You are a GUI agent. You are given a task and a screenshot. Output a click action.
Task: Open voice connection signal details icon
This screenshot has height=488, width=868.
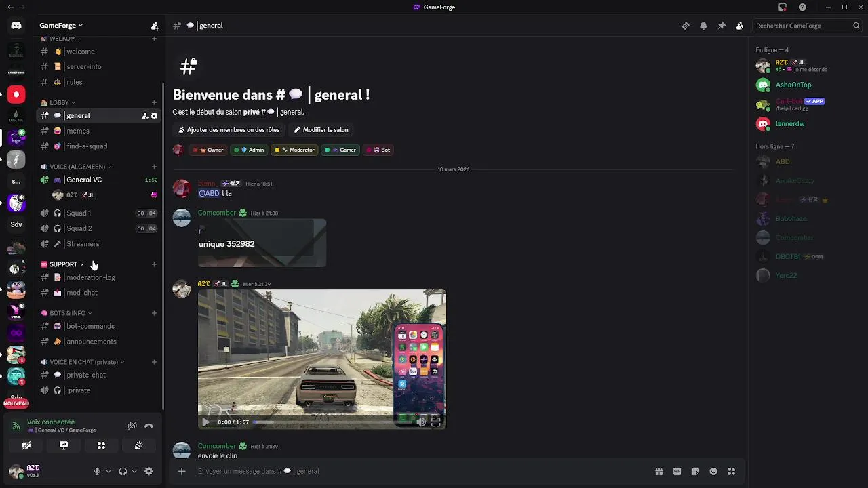pos(16,426)
